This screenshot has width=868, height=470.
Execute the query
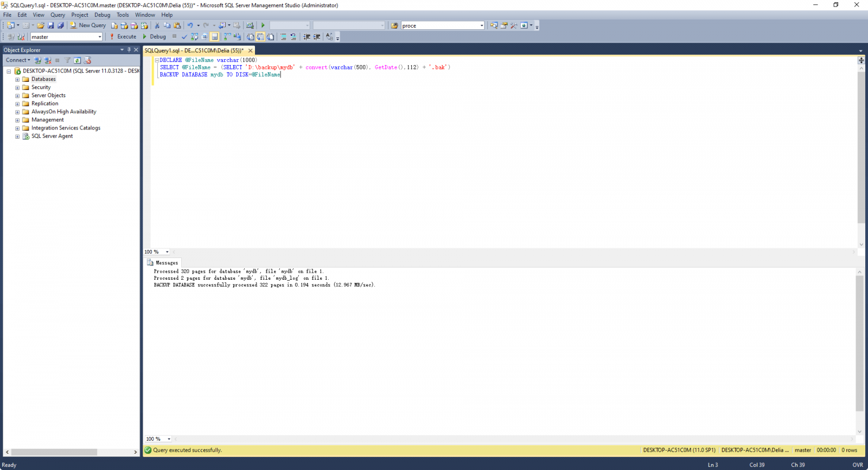pyautogui.click(x=123, y=37)
